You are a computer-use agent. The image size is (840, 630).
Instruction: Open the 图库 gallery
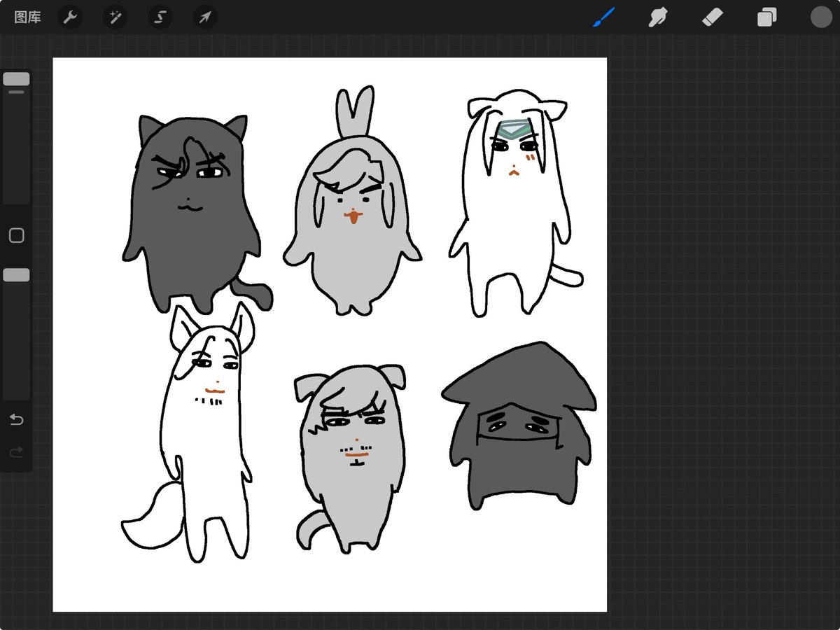click(x=28, y=17)
